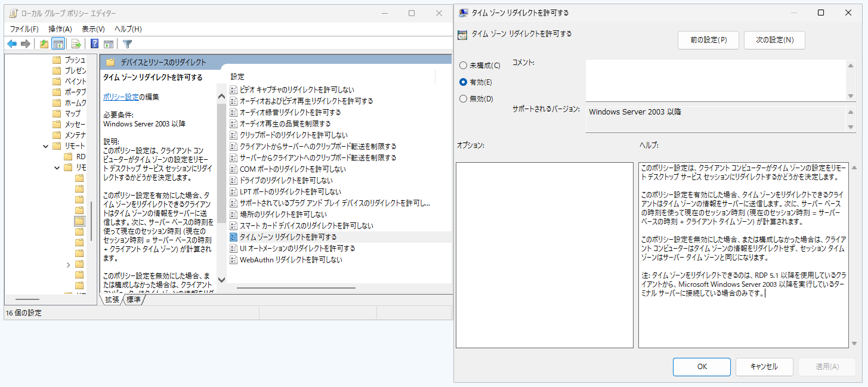Image resolution: width=868 pixels, height=387 pixels.
Task: Open the 操作(A) menu
Action: pyautogui.click(x=60, y=29)
